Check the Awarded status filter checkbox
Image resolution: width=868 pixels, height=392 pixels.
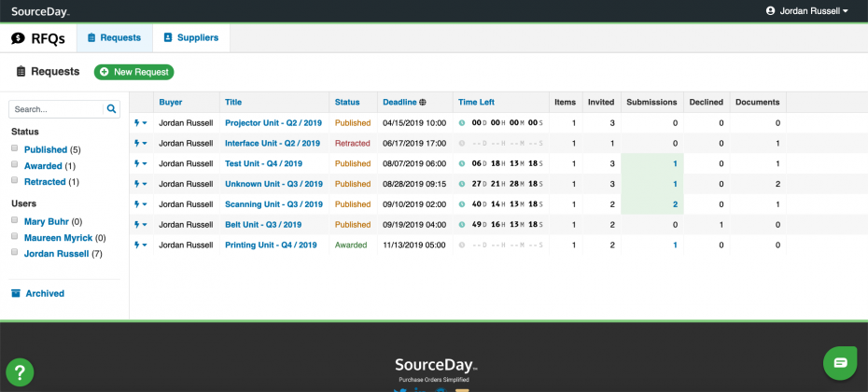(x=15, y=164)
